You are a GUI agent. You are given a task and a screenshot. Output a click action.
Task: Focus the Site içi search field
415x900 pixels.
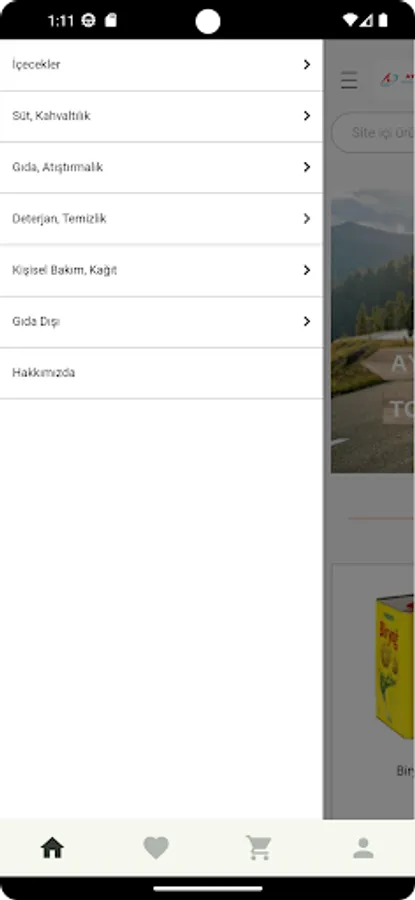pyautogui.click(x=373, y=133)
